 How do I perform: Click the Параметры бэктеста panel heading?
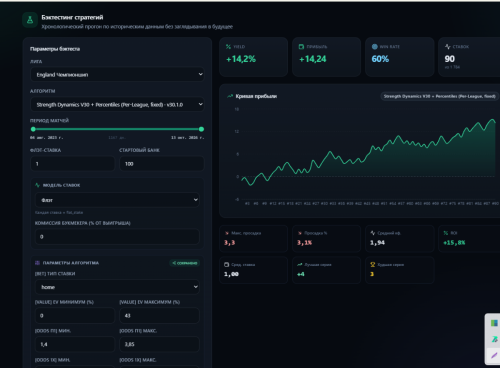55,49
